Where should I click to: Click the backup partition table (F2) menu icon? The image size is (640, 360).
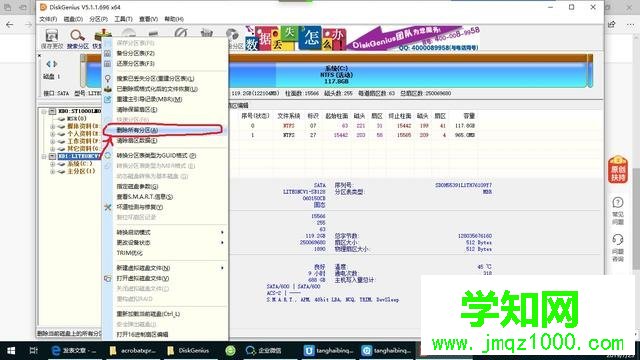(x=107, y=53)
